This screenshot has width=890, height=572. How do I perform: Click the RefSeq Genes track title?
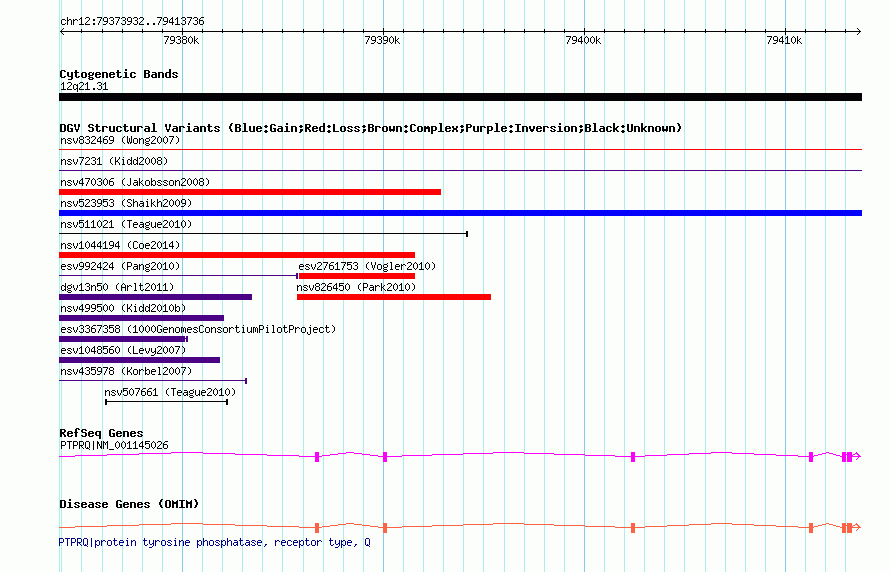coord(101,433)
